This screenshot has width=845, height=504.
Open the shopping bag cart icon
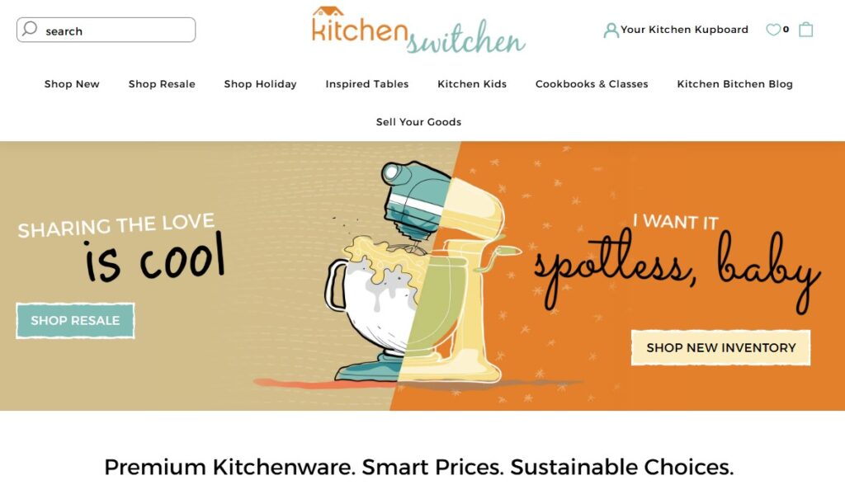pos(805,29)
